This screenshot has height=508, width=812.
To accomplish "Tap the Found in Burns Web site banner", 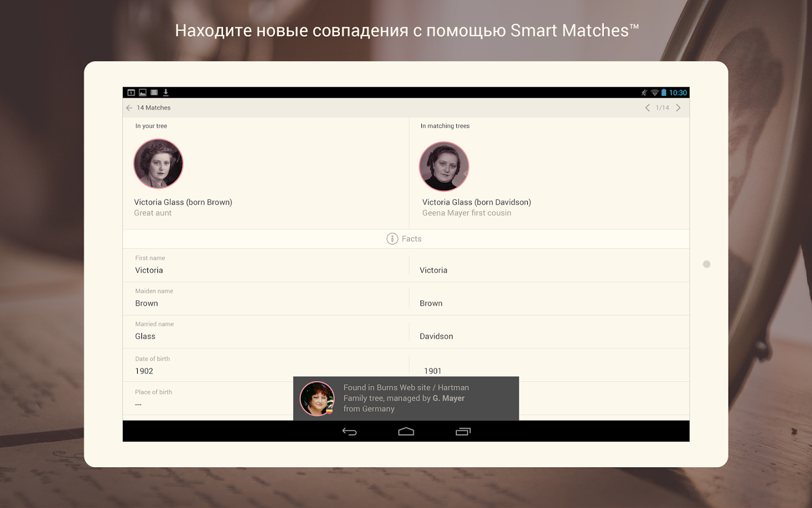I will (x=406, y=398).
